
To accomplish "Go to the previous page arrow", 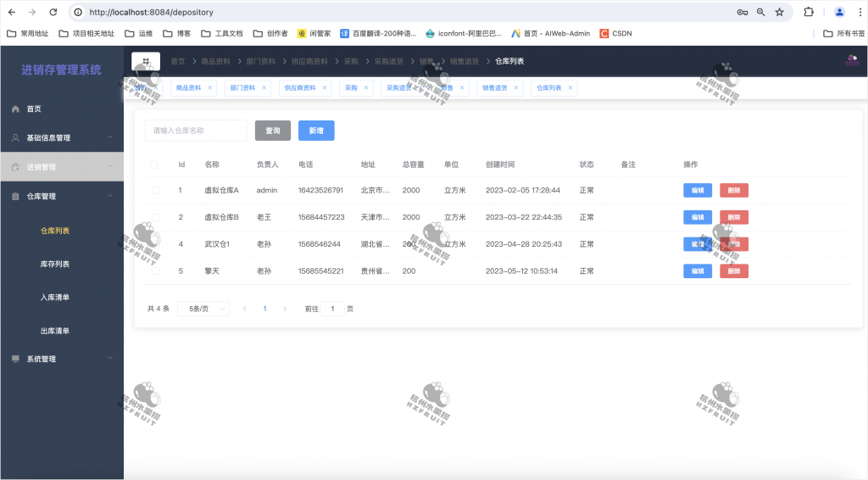I will tap(245, 309).
